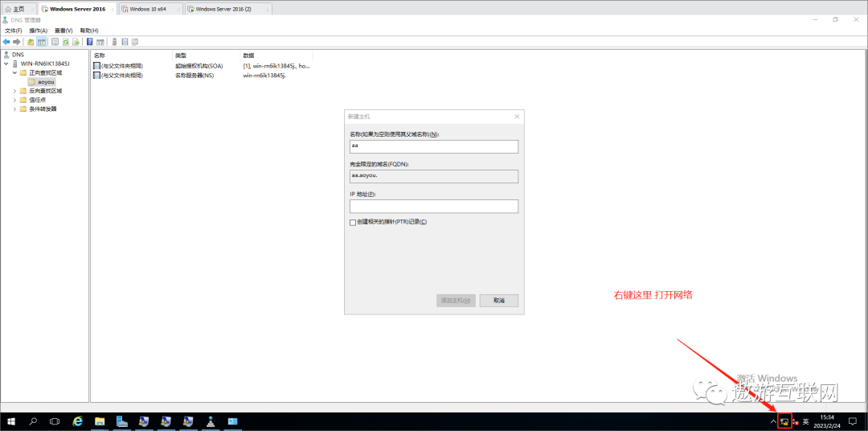This screenshot has width=868, height=431.
Task: Open File Explorer from taskbar
Action: pyautogui.click(x=100, y=421)
